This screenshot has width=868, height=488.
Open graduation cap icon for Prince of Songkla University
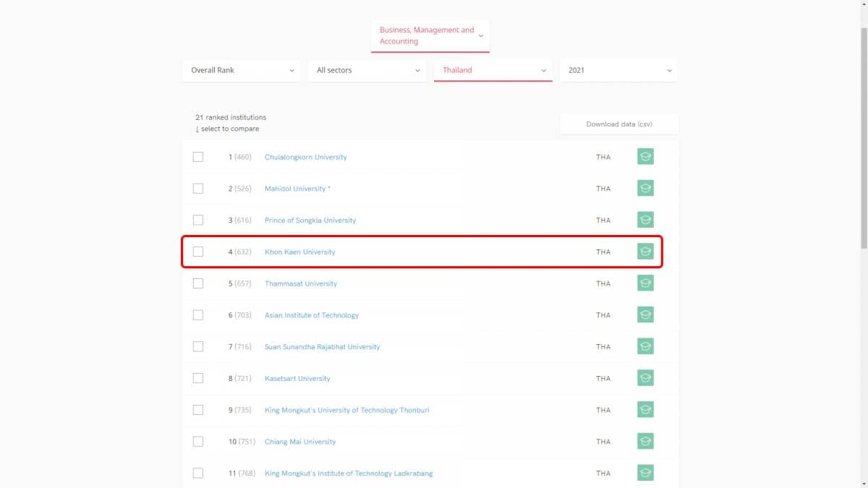tap(645, 220)
